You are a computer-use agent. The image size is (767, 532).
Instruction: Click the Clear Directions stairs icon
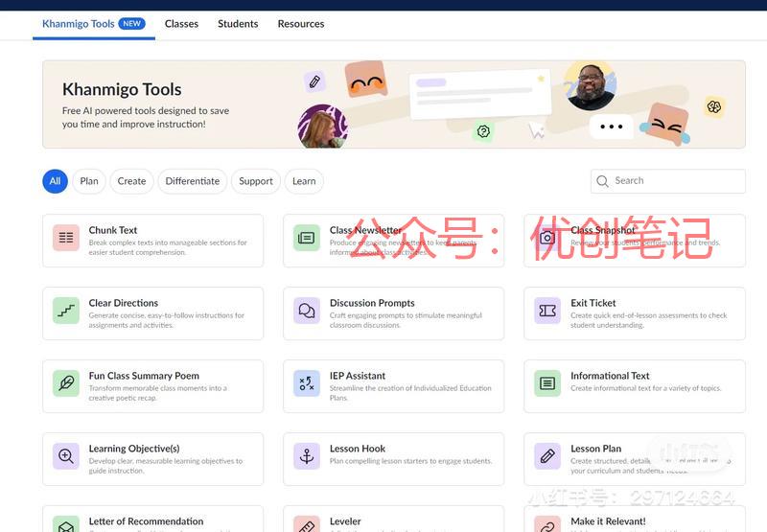pyautogui.click(x=66, y=311)
